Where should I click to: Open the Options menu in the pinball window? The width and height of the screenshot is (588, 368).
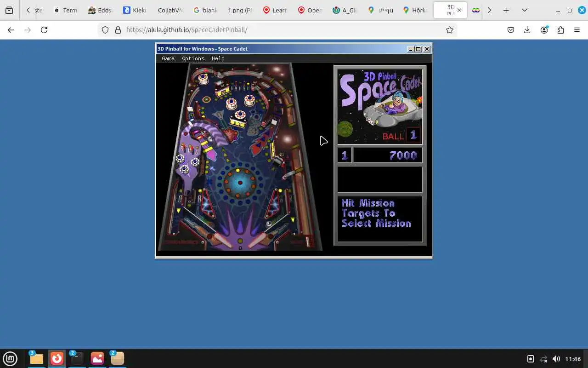tap(193, 58)
